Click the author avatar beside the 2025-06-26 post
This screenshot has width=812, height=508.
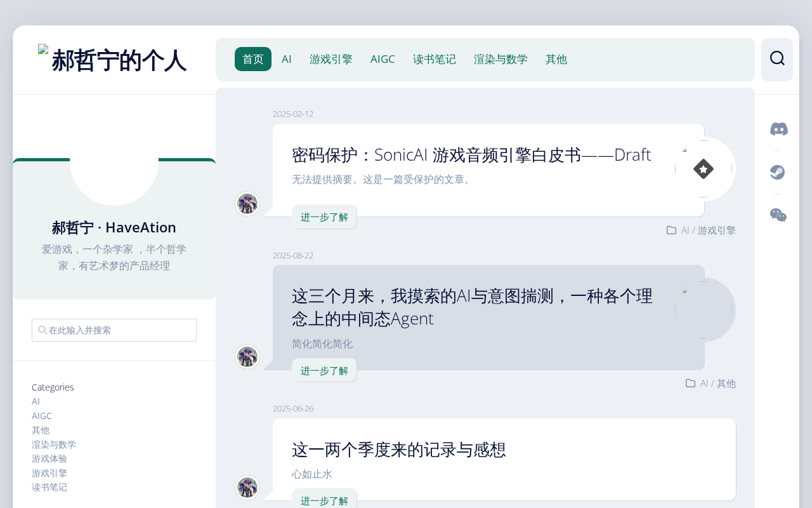(x=247, y=488)
